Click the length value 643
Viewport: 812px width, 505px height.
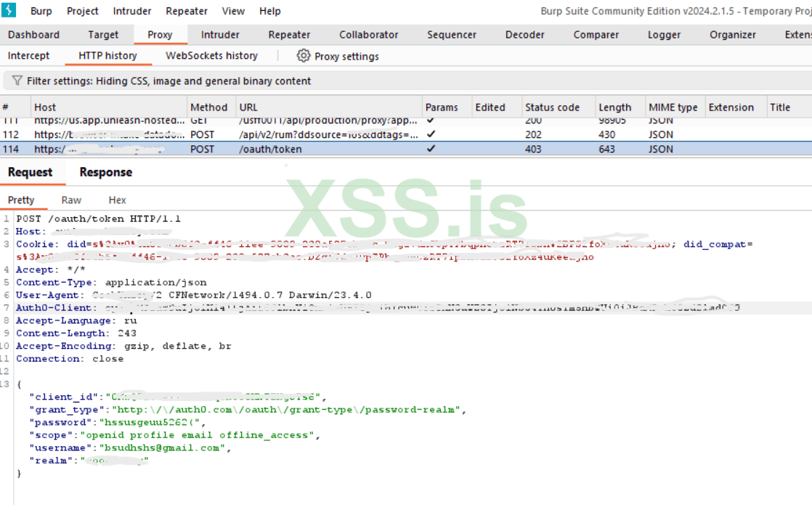(x=607, y=149)
